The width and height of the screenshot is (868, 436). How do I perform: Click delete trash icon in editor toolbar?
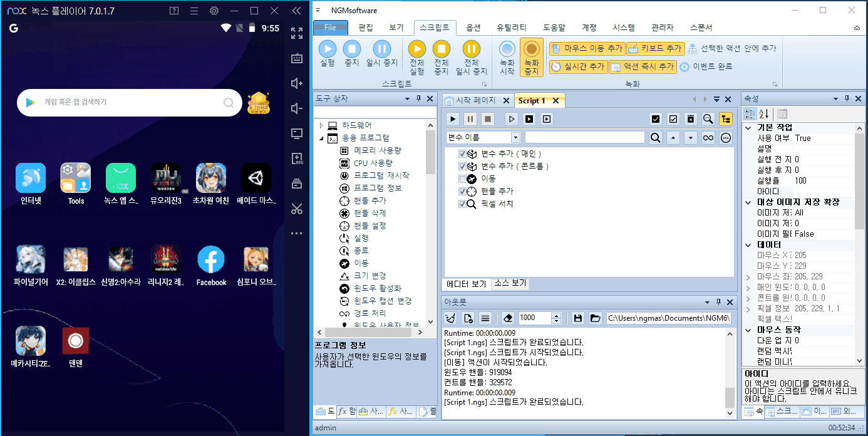click(691, 119)
